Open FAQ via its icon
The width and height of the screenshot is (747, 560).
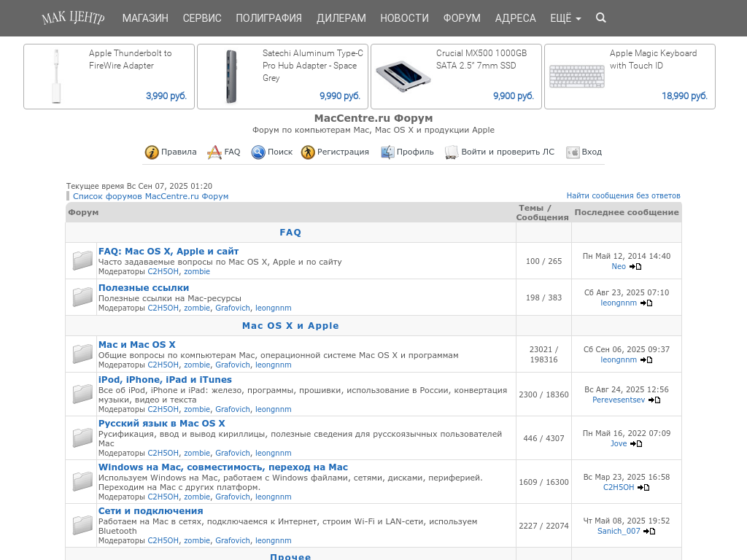click(x=214, y=152)
